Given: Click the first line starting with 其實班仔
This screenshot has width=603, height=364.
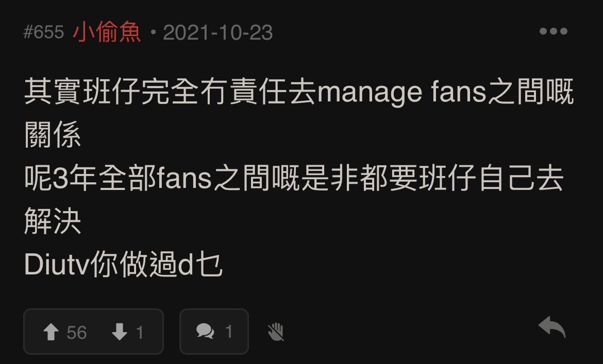Looking at the screenshot, I should 299,91.
